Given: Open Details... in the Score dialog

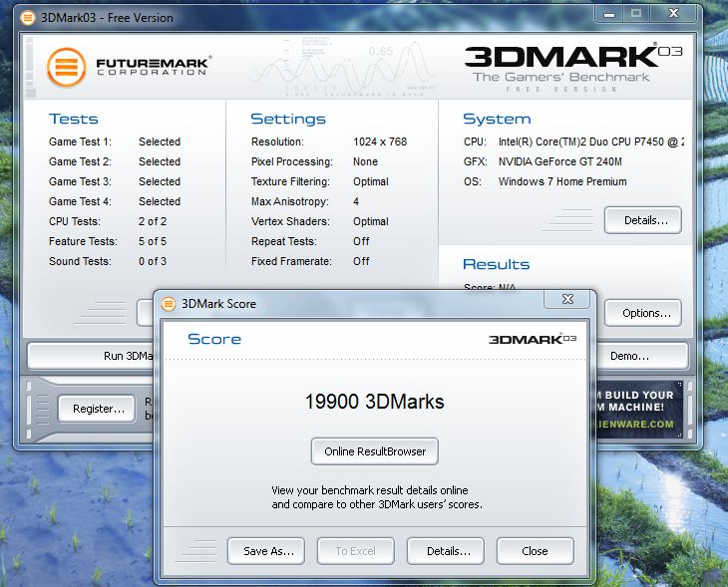Looking at the screenshot, I should (x=446, y=551).
